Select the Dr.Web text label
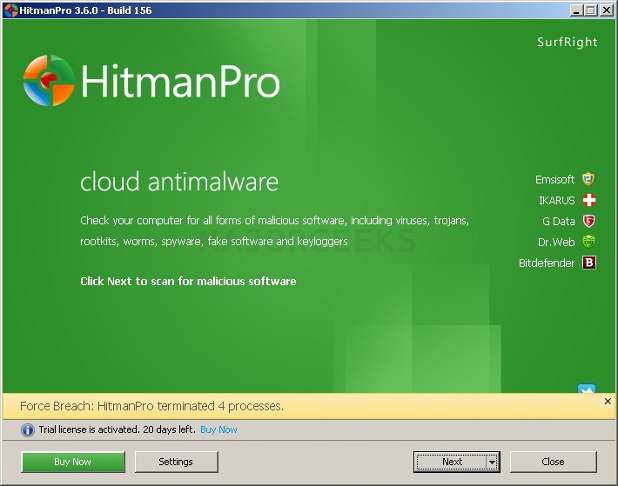This screenshot has width=618, height=486. pyautogui.click(x=556, y=242)
